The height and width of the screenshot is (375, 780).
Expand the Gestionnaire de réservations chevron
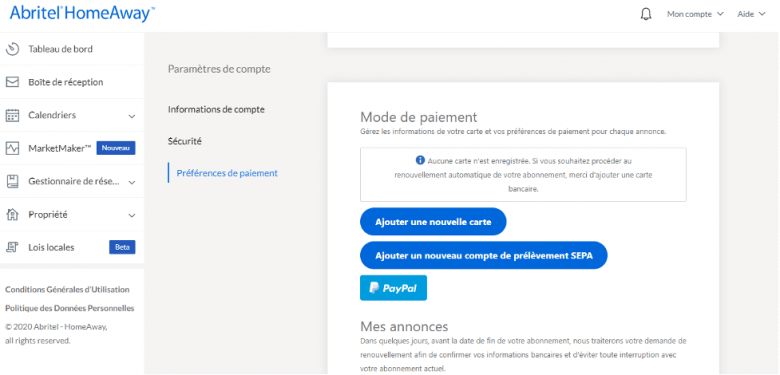coord(132,182)
